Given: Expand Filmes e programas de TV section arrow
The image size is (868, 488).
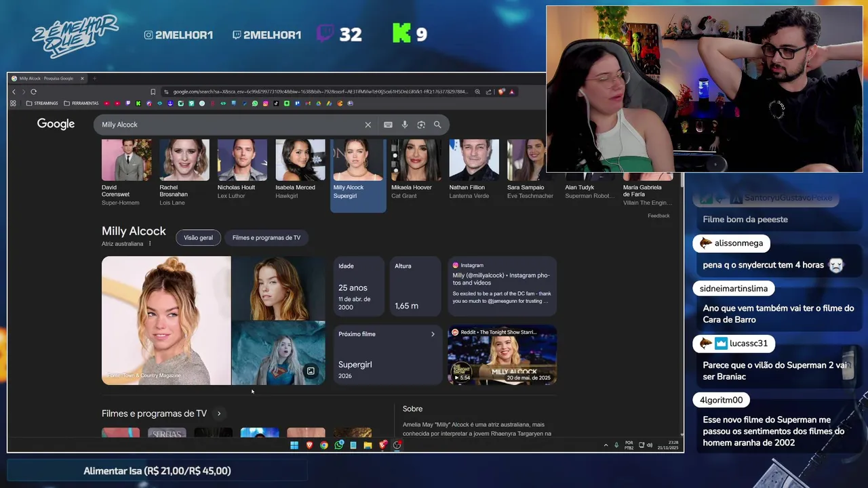Looking at the screenshot, I should pyautogui.click(x=218, y=413).
